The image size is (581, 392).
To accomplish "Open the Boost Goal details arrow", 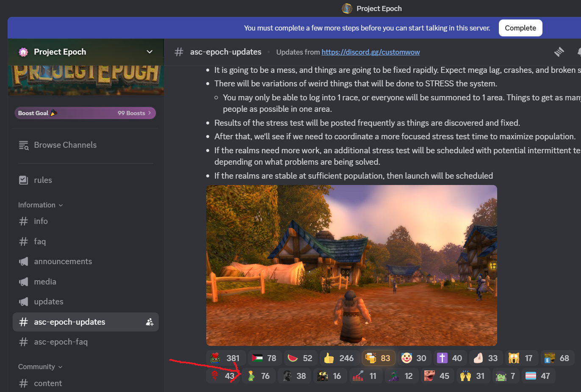I will [149, 113].
